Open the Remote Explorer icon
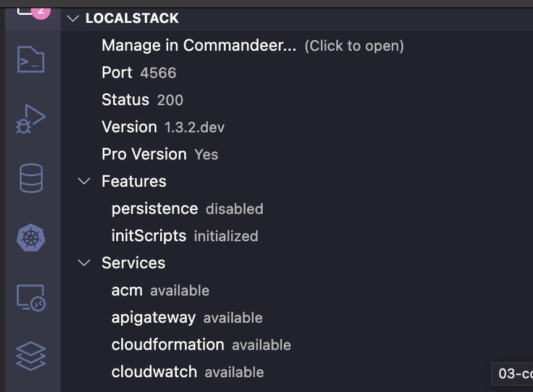This screenshot has height=392, width=533. 31,298
